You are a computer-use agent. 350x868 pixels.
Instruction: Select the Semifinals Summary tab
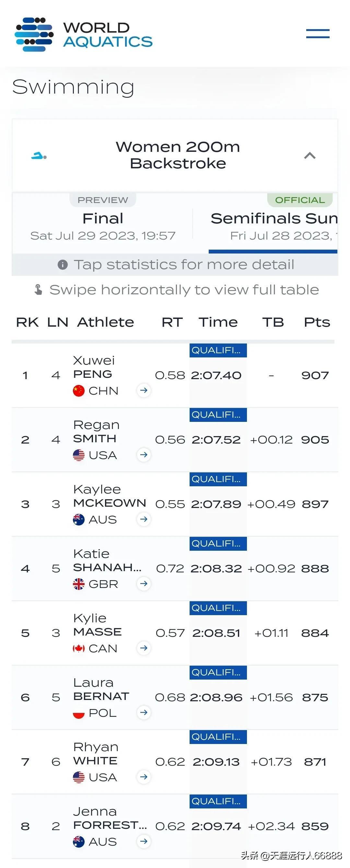pos(273,223)
